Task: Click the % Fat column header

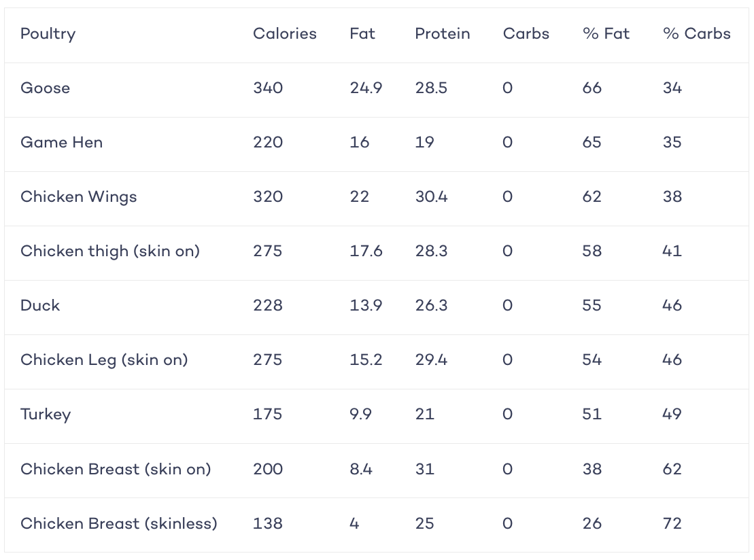Action: (x=606, y=34)
